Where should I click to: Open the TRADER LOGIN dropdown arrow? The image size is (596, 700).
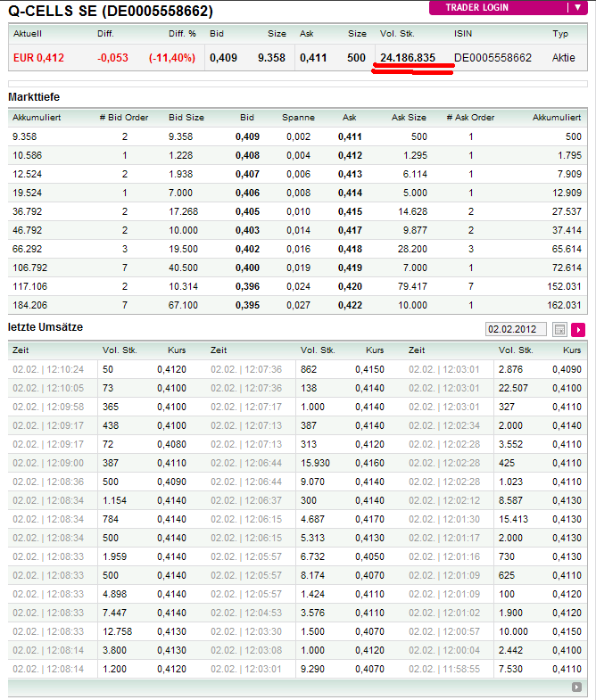pos(577,8)
